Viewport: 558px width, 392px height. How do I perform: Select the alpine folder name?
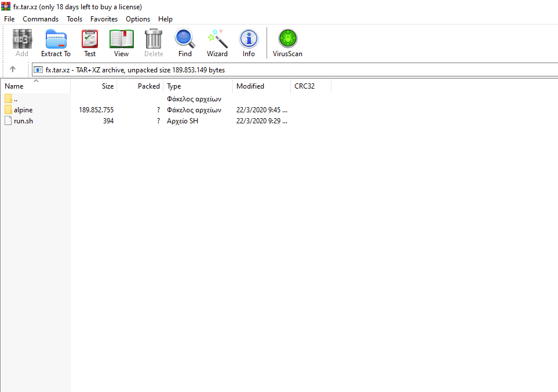[x=23, y=110]
